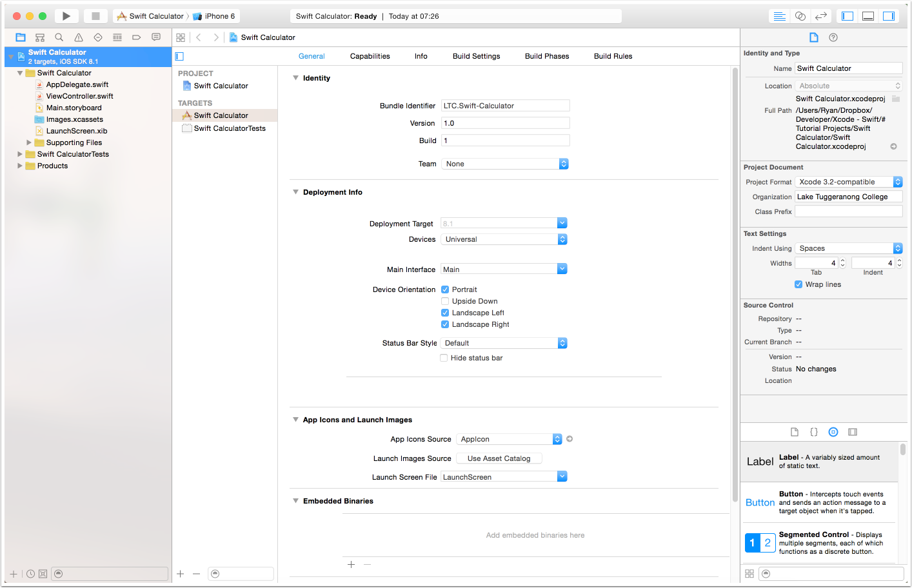Switch to the Build Settings tab
Image resolution: width=912 pixels, height=588 pixels.
tap(477, 56)
